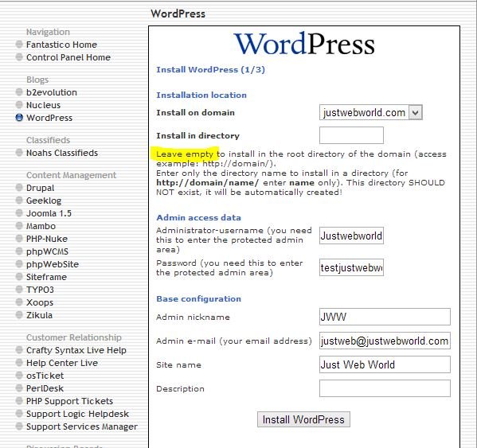Screen dimensions: 477x448
Task: Click the bullet icon beside osTicket
Action: click(x=19, y=376)
